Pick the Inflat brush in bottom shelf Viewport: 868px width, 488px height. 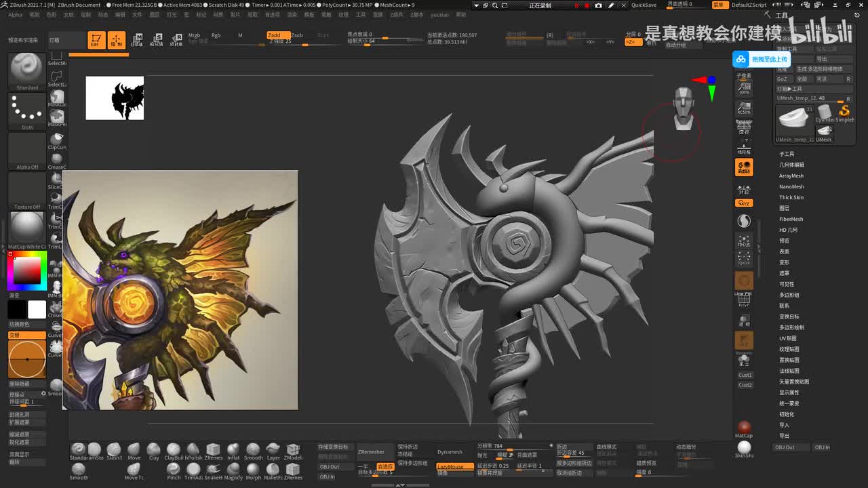[233, 452]
